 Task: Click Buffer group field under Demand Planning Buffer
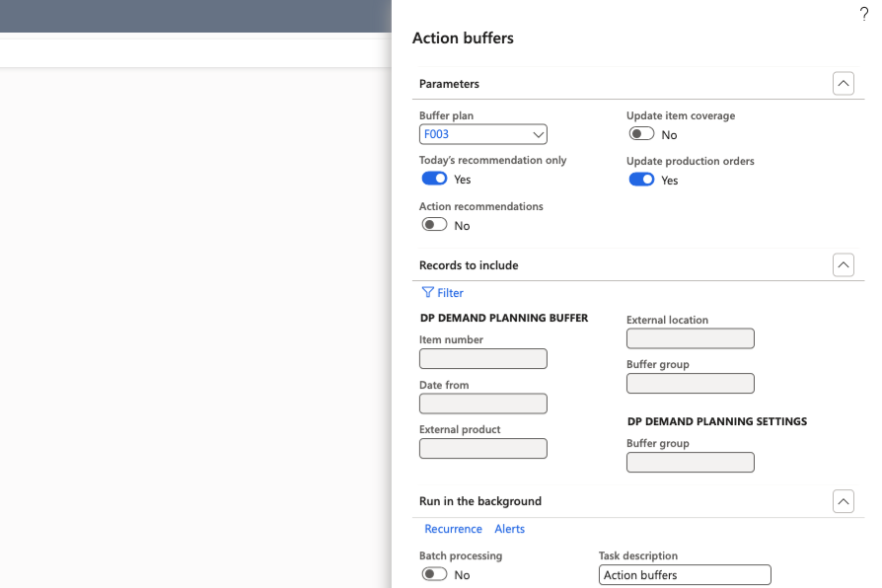[691, 384]
